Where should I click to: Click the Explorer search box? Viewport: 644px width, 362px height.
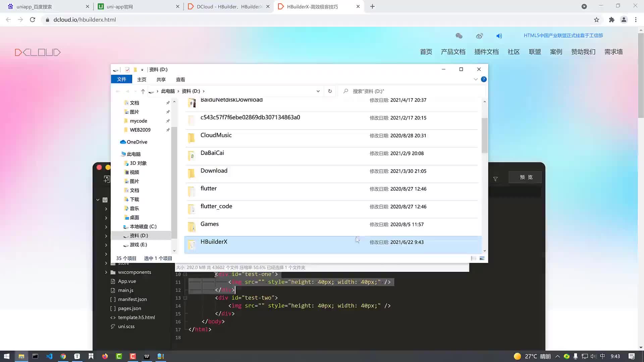coord(413,91)
